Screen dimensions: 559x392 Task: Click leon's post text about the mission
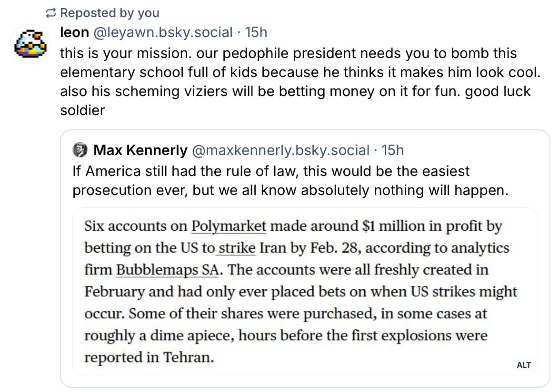(288, 72)
